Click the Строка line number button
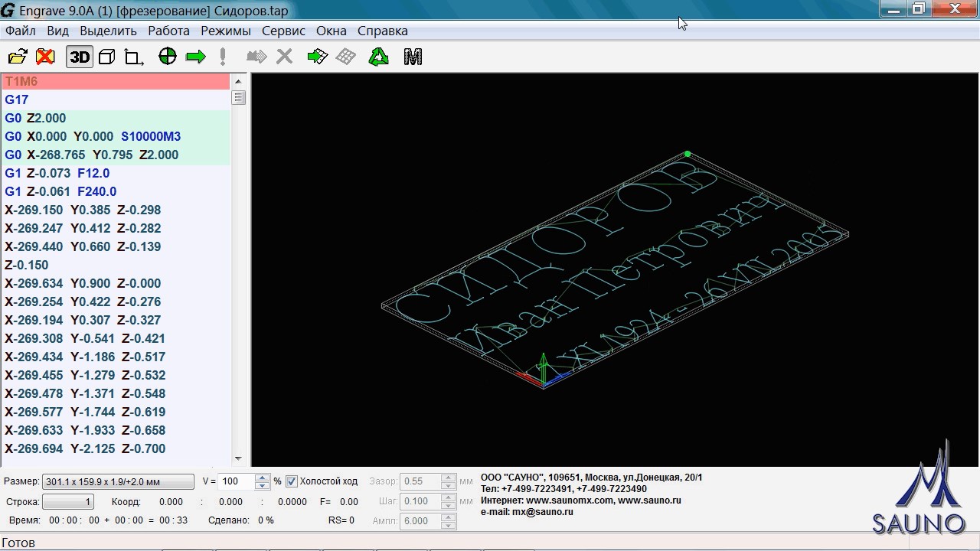The image size is (980, 551). pos(68,502)
